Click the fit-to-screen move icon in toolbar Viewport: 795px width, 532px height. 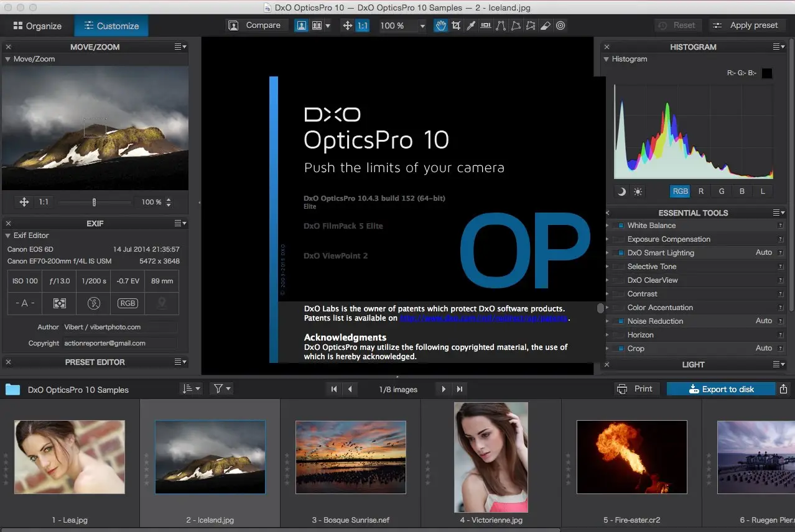(346, 25)
